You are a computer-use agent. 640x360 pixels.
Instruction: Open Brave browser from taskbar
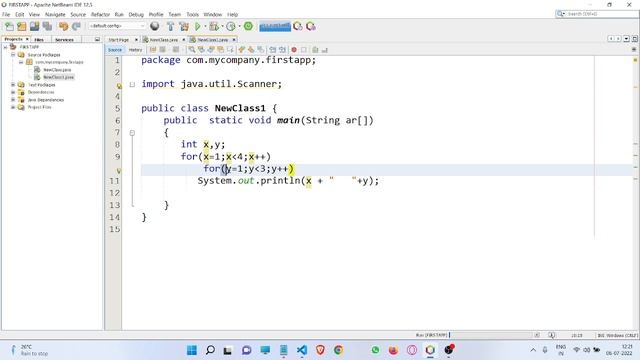click(320, 350)
